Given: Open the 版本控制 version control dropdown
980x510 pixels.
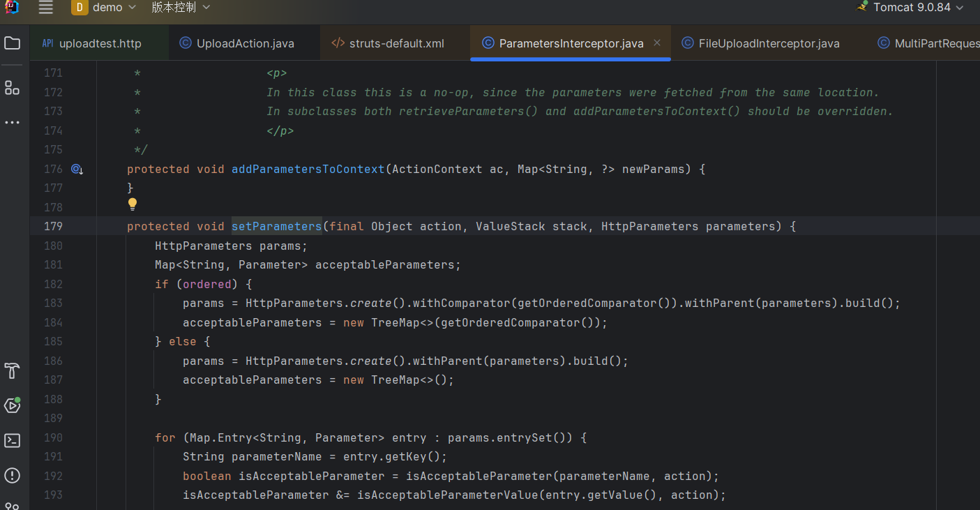Looking at the screenshot, I should (x=181, y=8).
